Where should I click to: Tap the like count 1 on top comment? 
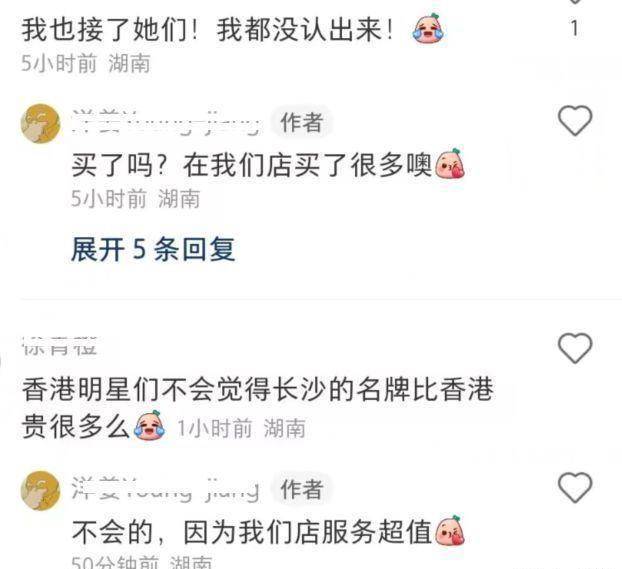[x=574, y=28]
